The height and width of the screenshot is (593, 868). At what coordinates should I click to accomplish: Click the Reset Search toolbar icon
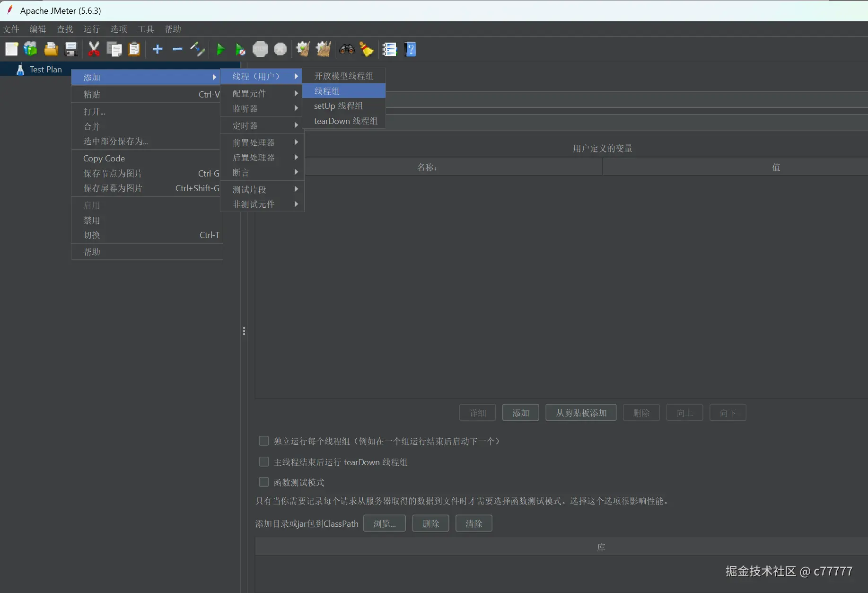tap(367, 49)
